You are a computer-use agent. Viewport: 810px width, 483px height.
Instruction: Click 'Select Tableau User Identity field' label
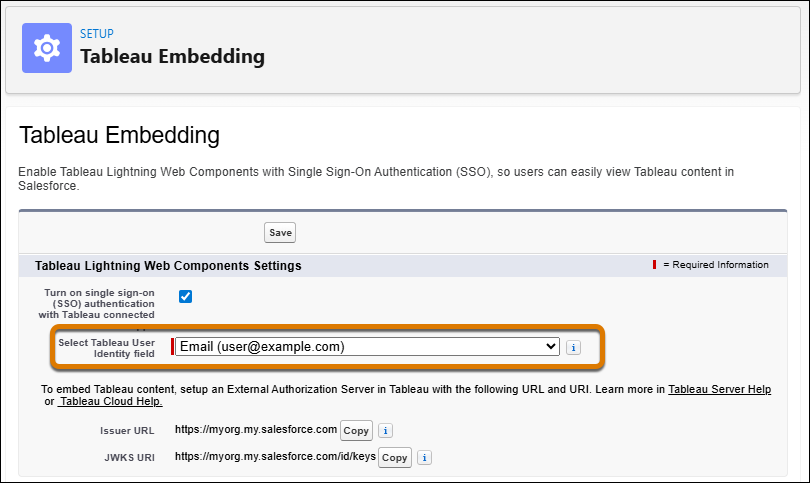[106, 348]
